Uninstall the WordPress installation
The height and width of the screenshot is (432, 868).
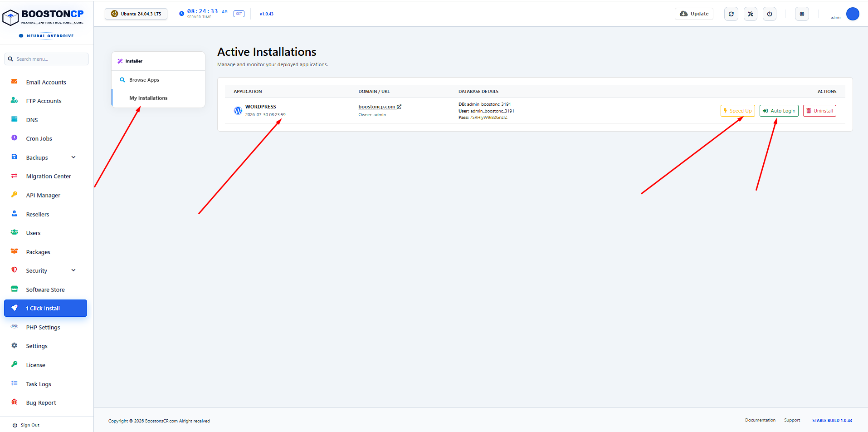[x=819, y=111]
